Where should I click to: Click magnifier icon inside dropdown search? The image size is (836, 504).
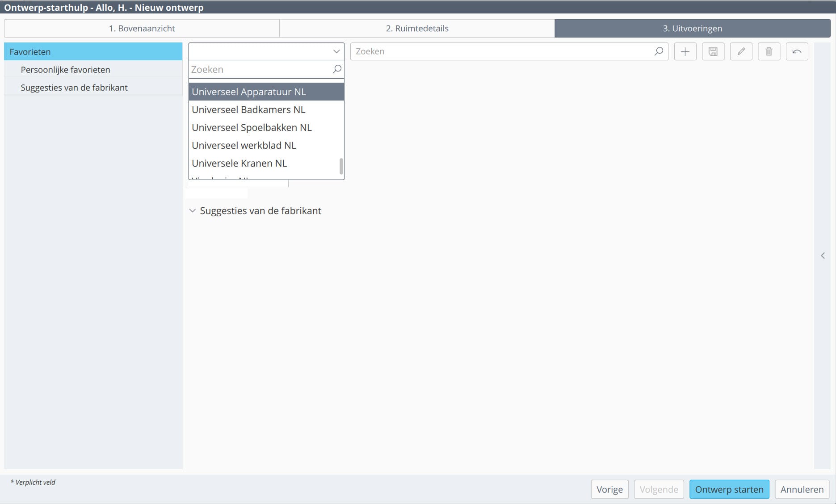click(337, 69)
